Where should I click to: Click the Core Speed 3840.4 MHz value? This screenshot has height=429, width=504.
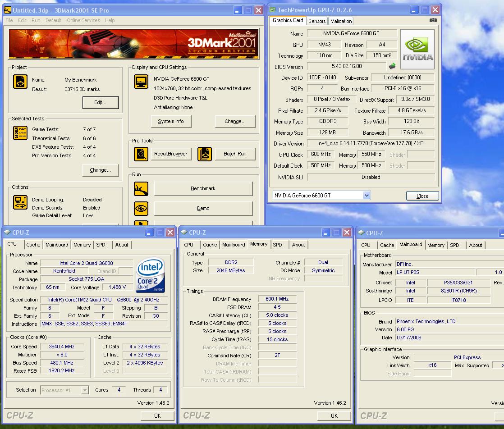click(62, 347)
